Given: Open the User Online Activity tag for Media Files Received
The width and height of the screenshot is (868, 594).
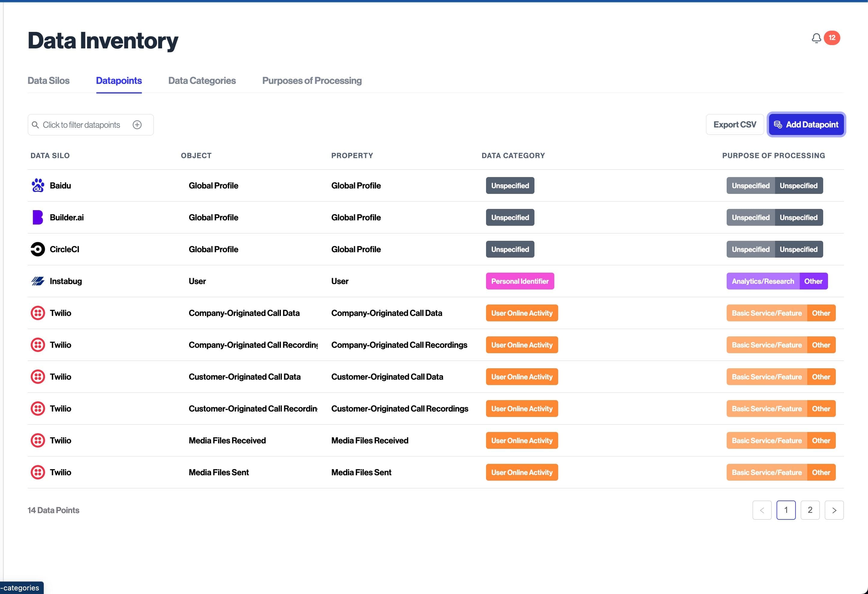Looking at the screenshot, I should click(522, 441).
